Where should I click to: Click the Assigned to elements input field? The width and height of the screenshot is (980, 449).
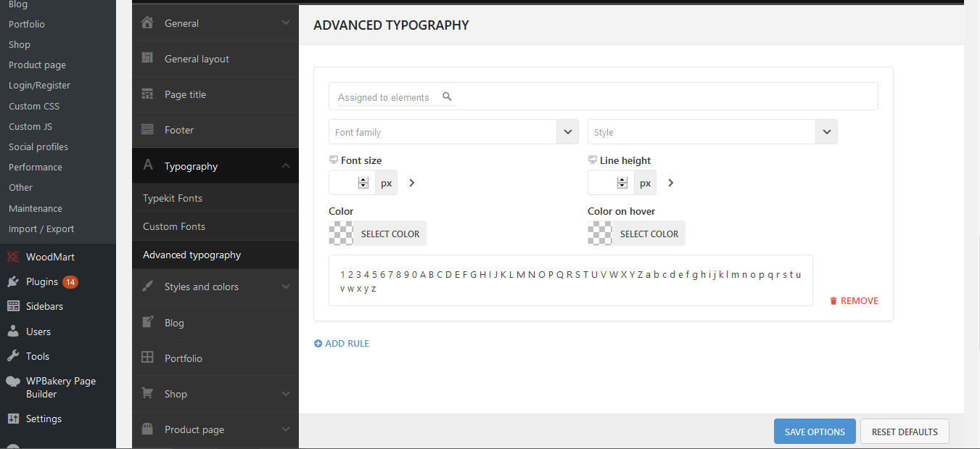click(604, 96)
